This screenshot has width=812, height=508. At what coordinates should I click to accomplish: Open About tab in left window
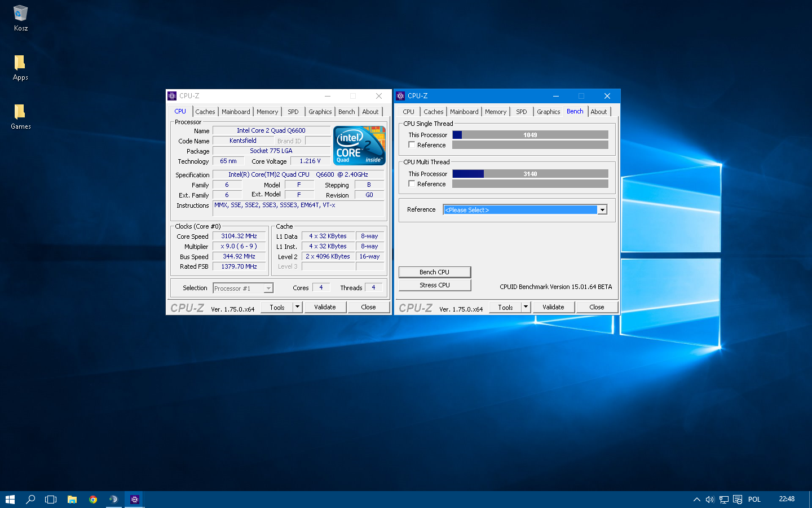370,112
